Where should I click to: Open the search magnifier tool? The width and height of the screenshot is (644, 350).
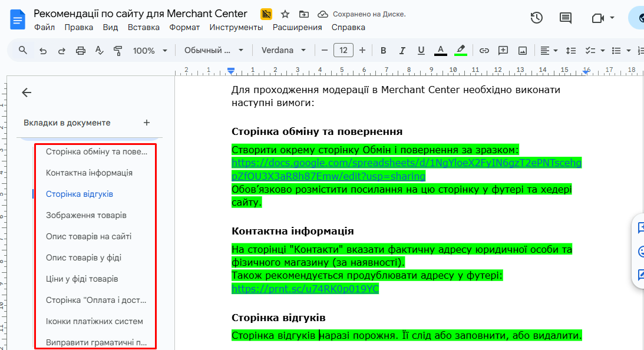coord(23,50)
